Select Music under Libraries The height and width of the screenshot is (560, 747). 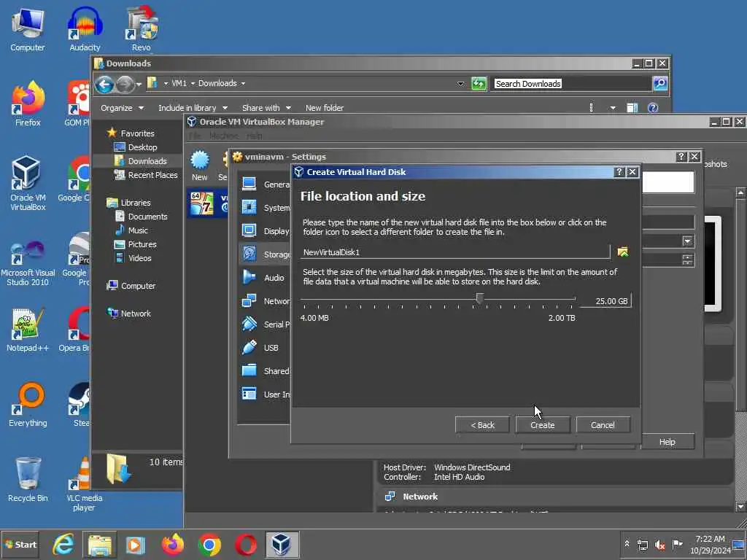click(137, 230)
